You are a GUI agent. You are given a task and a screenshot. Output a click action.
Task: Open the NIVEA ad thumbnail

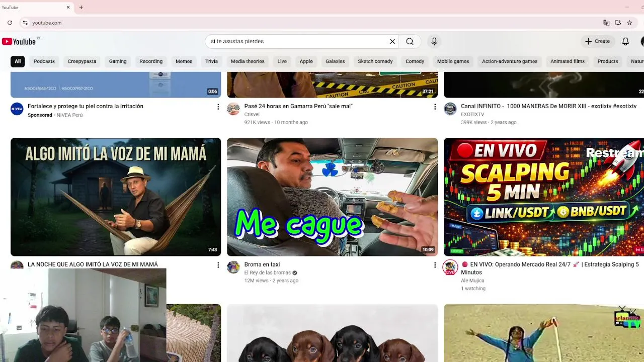tap(116, 84)
